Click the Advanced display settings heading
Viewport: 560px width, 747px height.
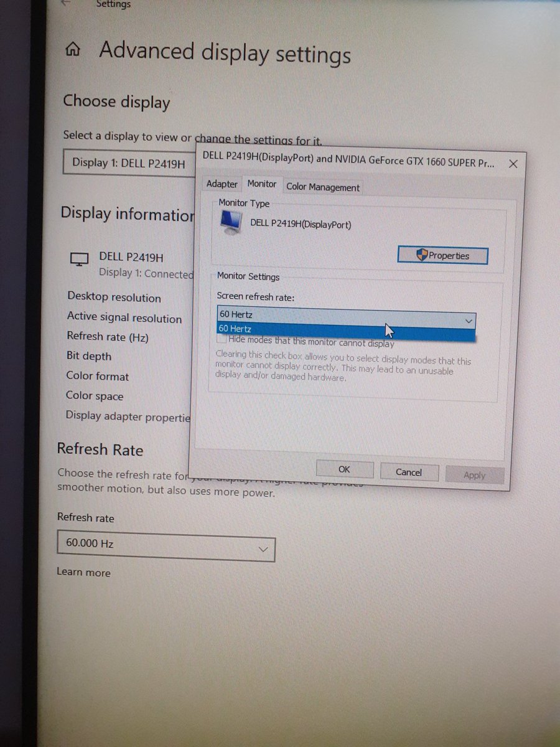(225, 52)
